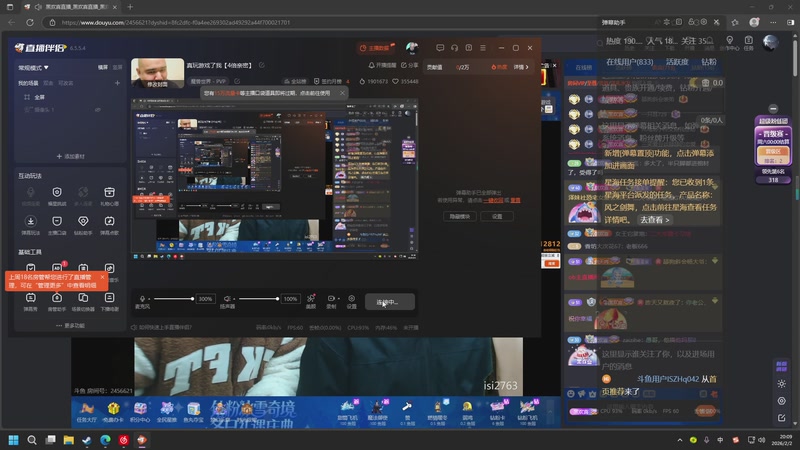Click the Windows Start button
800x450 pixels.
pyautogui.click(x=14, y=440)
